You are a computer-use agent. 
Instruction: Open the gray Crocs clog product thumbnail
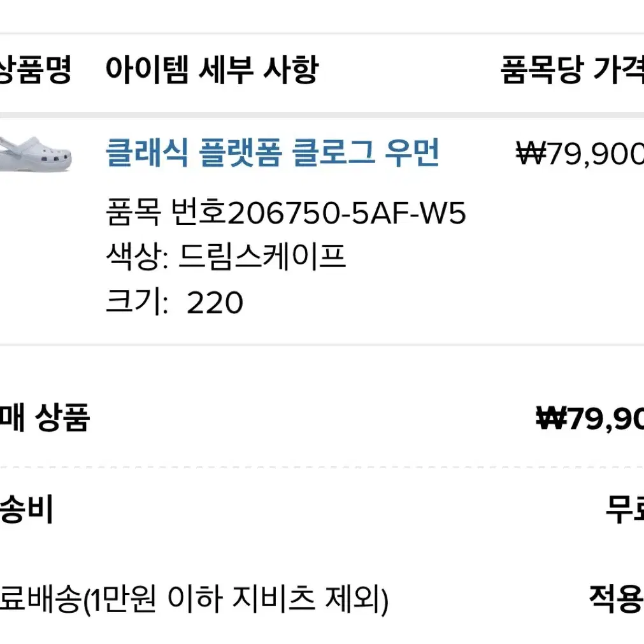coord(36,154)
